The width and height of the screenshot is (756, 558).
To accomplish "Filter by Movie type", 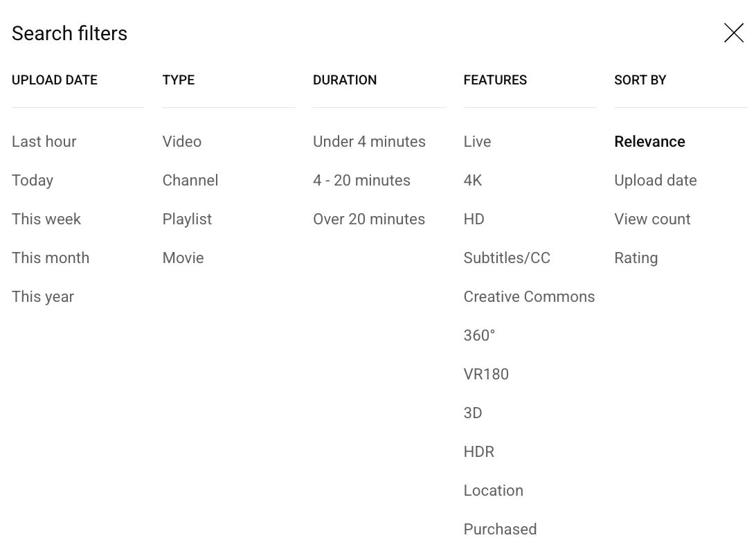I will click(183, 258).
